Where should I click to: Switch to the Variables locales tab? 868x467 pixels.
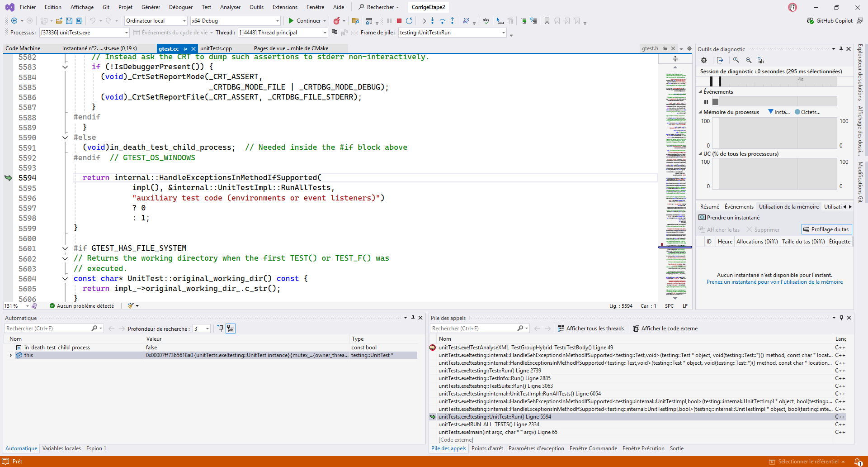coord(61,448)
